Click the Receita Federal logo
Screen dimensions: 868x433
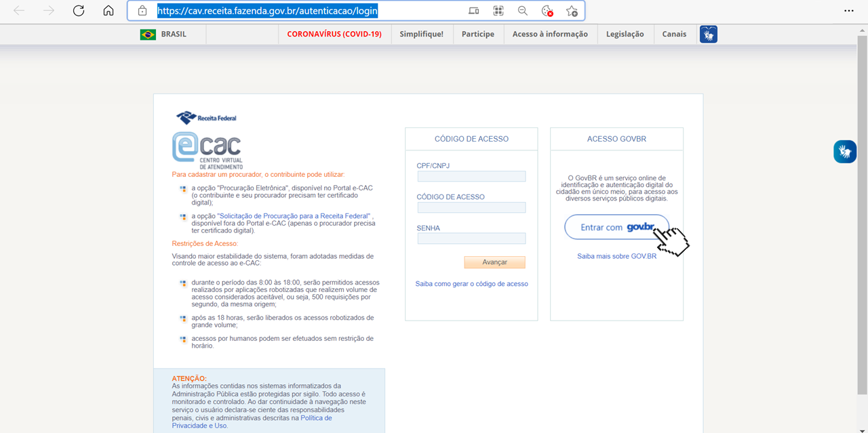[206, 118]
